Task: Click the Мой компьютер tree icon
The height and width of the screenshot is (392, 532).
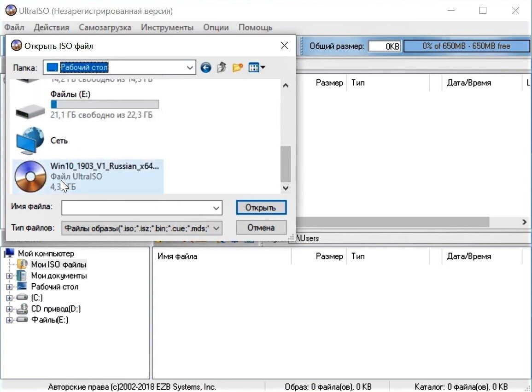Action: [x=9, y=253]
